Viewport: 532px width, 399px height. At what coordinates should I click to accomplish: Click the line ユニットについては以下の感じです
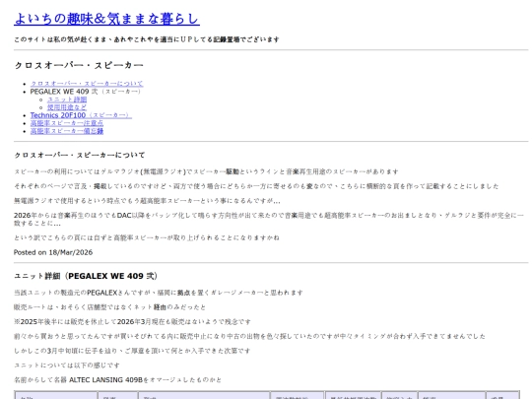[x=67, y=366]
